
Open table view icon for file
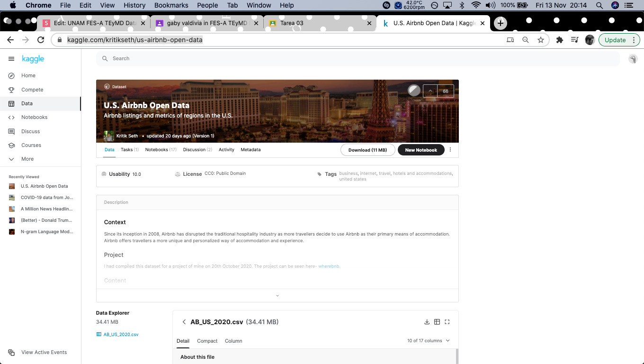pyautogui.click(x=437, y=322)
